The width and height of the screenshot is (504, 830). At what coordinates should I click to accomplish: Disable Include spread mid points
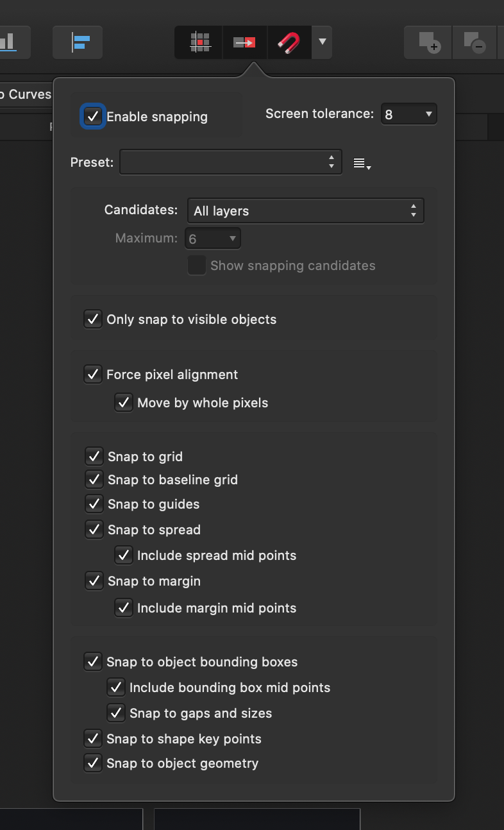click(x=124, y=555)
